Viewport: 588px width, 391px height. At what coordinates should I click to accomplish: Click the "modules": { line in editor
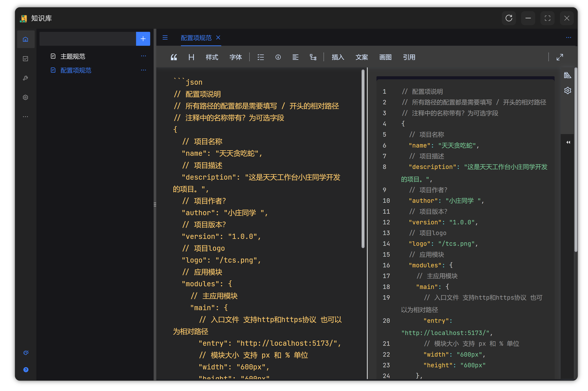(207, 284)
